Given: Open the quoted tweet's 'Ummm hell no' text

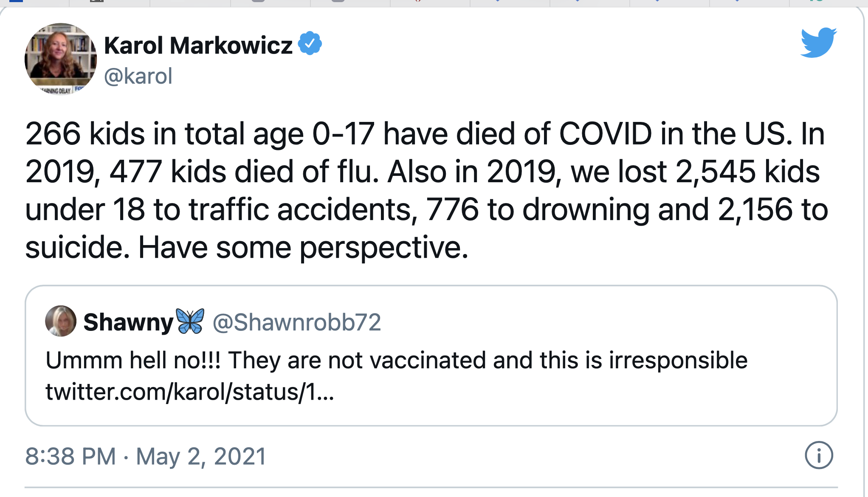Looking at the screenshot, I should click(x=396, y=360).
